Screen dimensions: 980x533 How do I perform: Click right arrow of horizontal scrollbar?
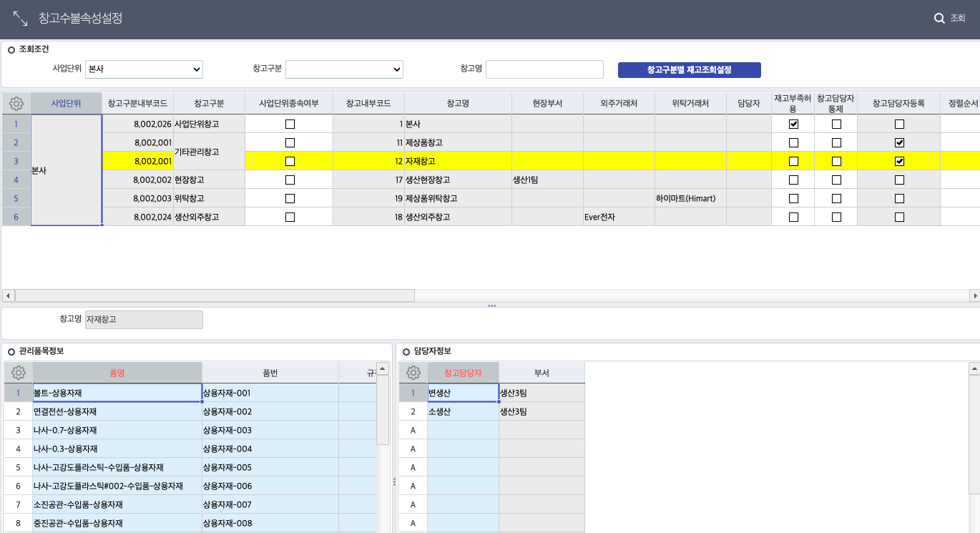[x=974, y=295]
